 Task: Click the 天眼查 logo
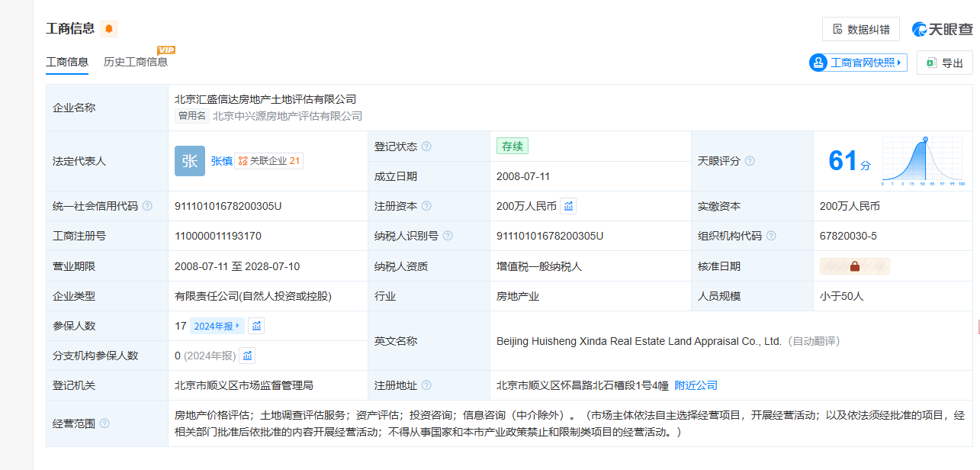click(943, 29)
